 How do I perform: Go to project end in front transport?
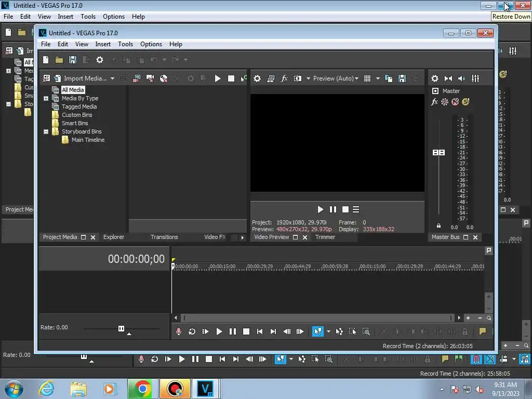(273, 331)
